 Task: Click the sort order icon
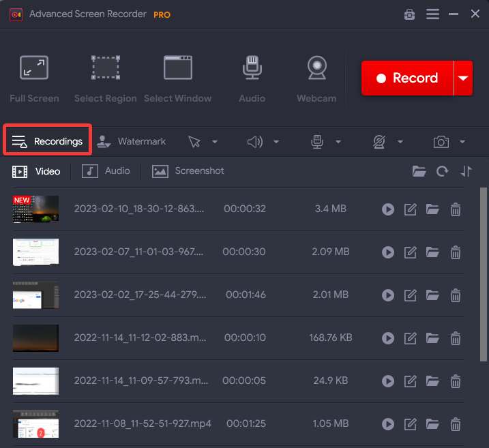[x=466, y=171]
